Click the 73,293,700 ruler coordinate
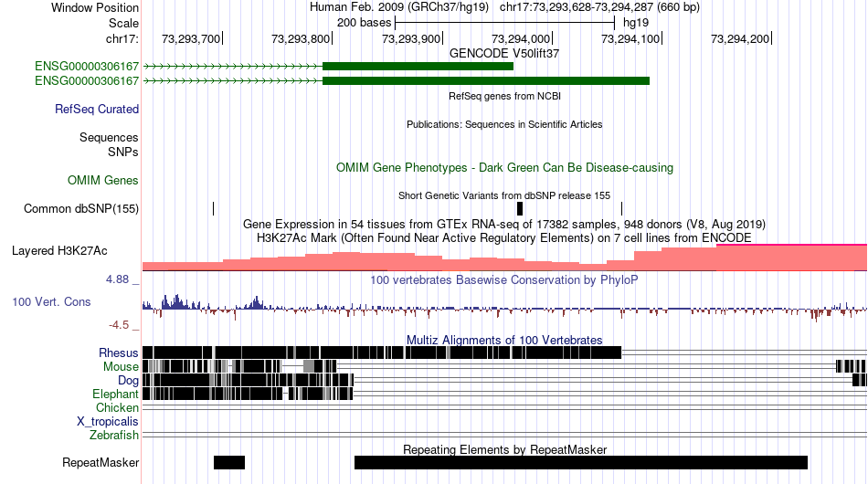 [191, 38]
